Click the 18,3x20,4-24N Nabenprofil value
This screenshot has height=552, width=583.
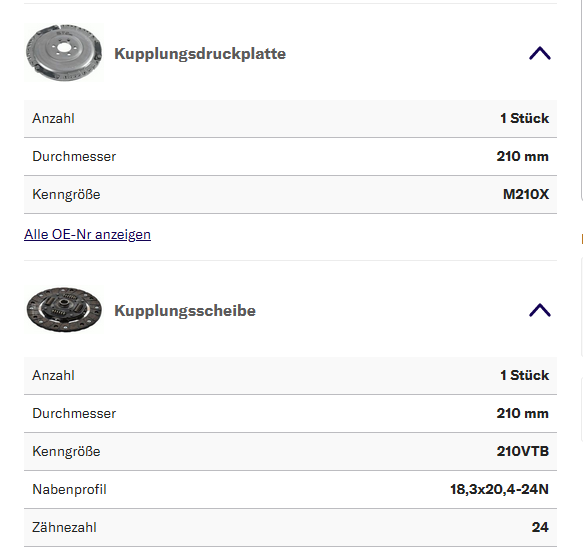[499, 489]
